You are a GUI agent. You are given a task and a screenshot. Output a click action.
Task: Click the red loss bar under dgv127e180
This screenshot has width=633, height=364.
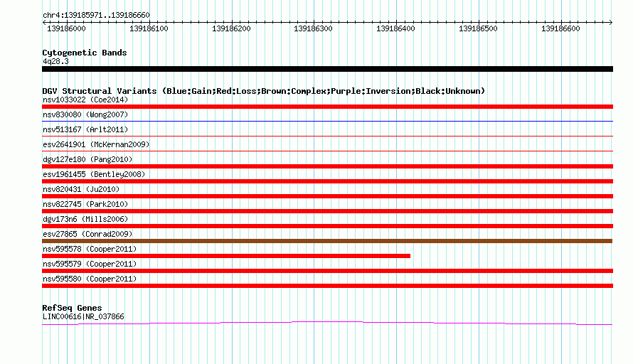coord(327,166)
